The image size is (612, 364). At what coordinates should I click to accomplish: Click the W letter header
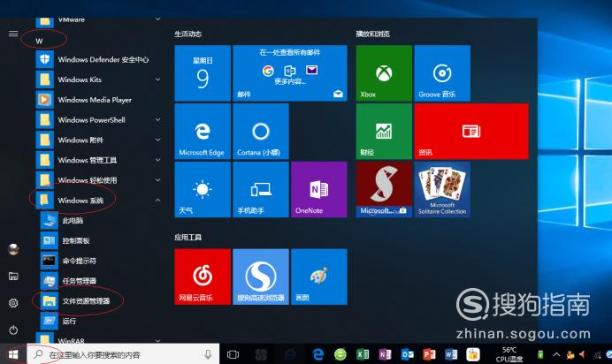click(x=39, y=41)
